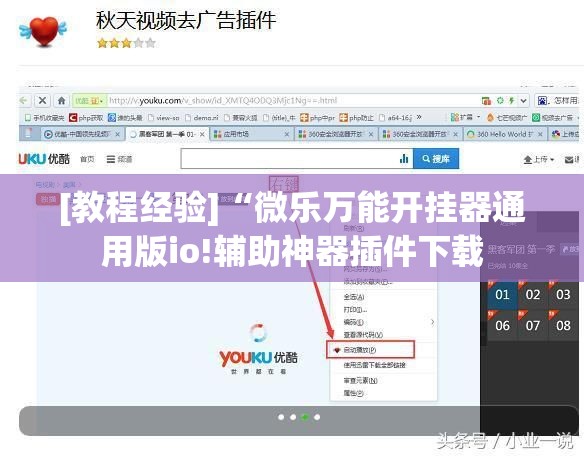The image size is (584, 456).
Task: Close the 黑客军团 第一季 tab
Action: coord(202,134)
